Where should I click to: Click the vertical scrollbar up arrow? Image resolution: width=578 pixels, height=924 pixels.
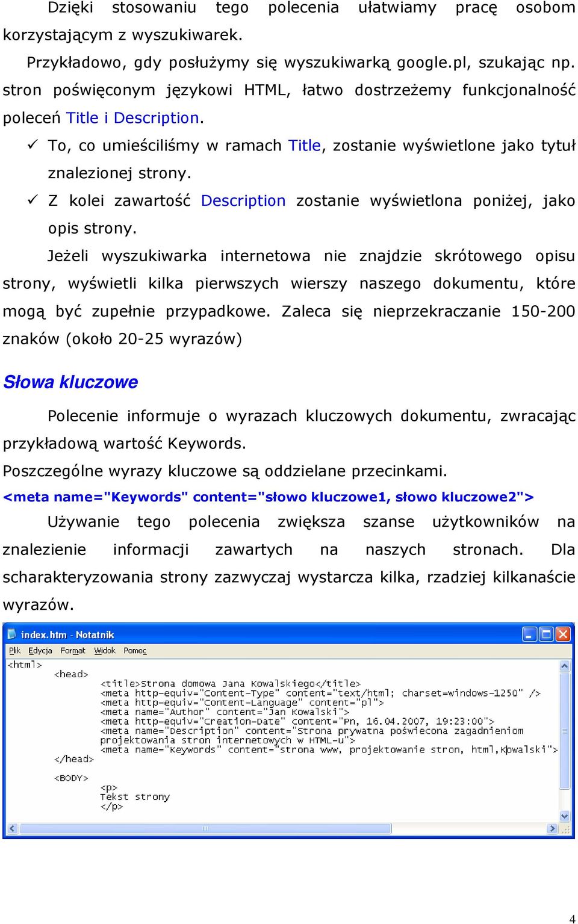coord(565,666)
